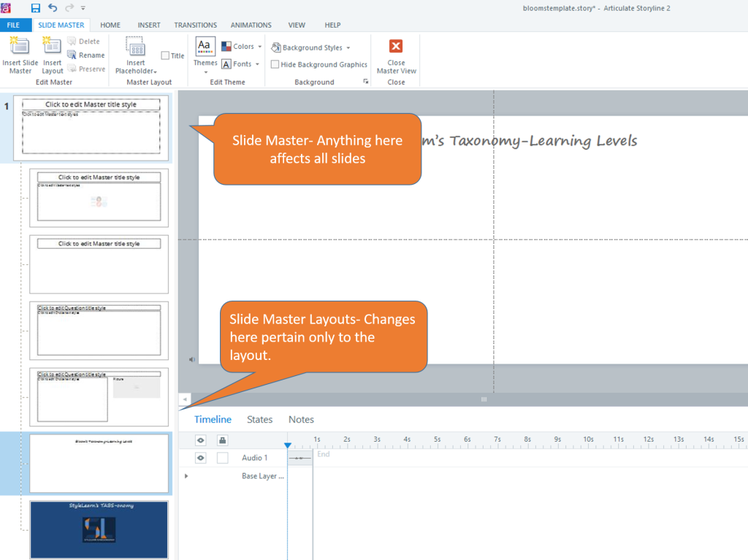Viewport: 748px width, 560px height.
Task: Click the Audio 1 clip bar on the timeline
Action: coord(299,458)
